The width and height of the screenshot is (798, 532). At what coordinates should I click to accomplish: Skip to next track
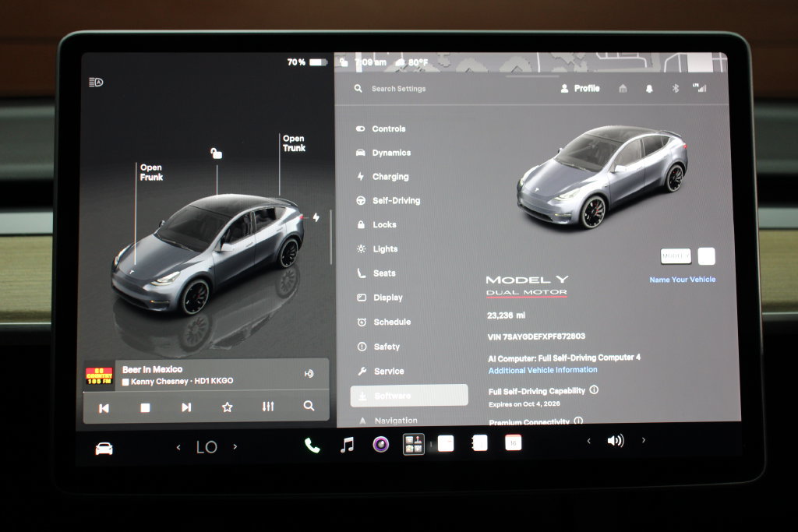point(186,407)
